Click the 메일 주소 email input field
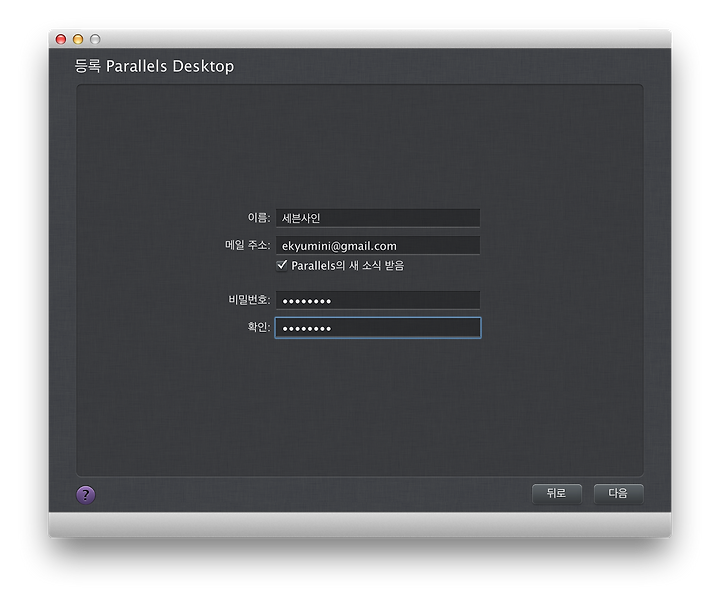The width and height of the screenshot is (720, 605). point(378,246)
